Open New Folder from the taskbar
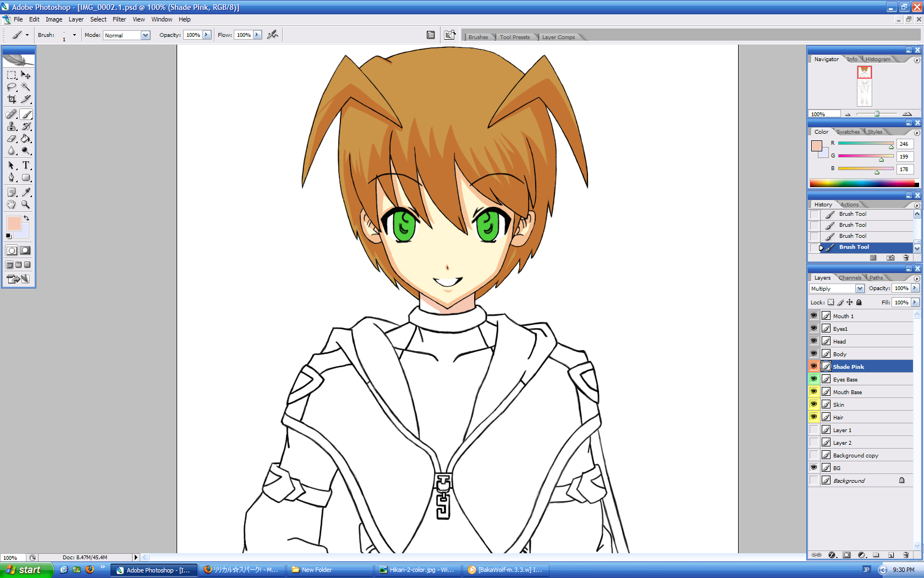The height and width of the screenshot is (578, 924). coord(329,570)
